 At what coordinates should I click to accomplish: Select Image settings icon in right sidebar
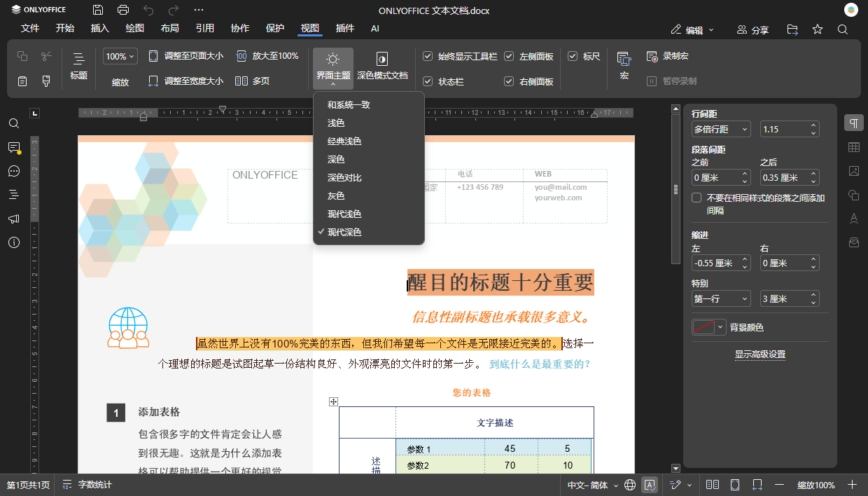point(854,171)
